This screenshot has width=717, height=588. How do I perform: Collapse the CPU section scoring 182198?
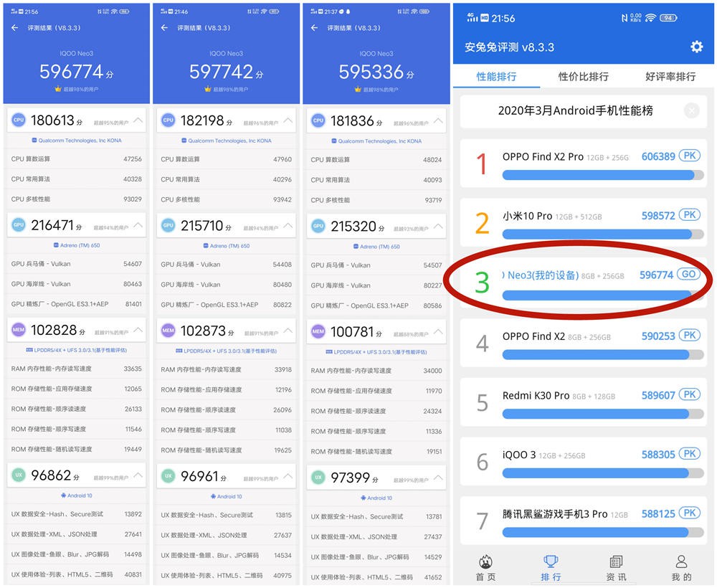(288, 120)
